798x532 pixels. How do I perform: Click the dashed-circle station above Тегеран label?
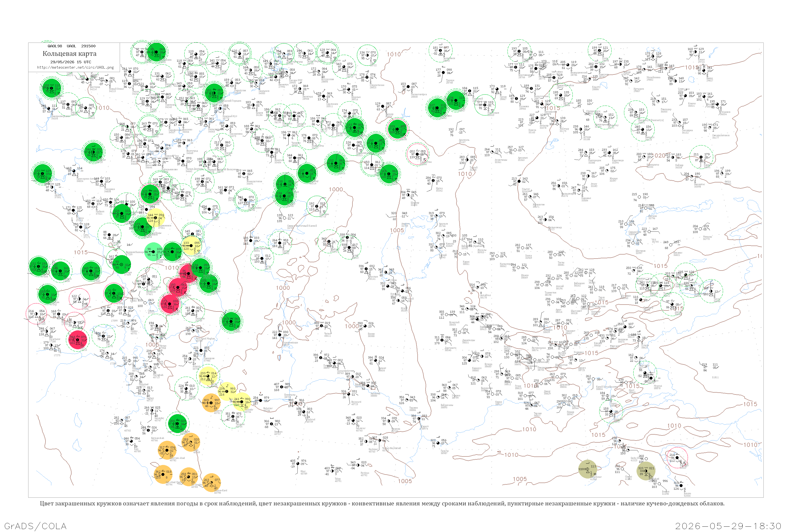233,416
